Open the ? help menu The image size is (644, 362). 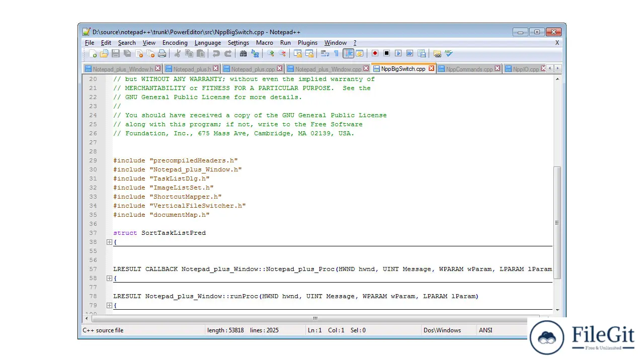[355, 43]
